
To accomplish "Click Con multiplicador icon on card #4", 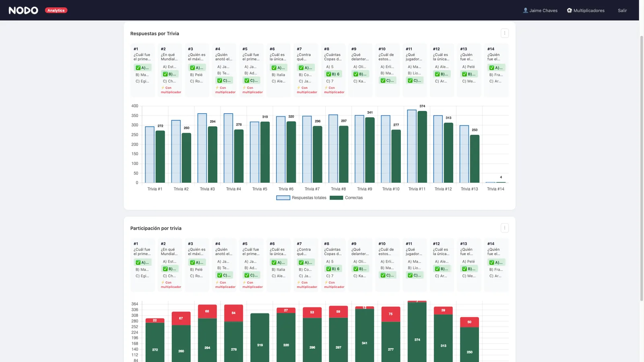I will click(x=217, y=88).
